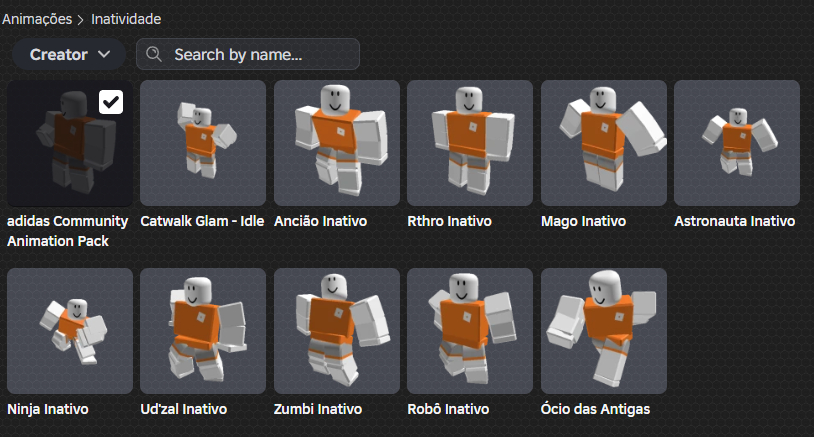Select the Robô Inativo animation thumbnail
The width and height of the screenshot is (814, 437).
470,331
